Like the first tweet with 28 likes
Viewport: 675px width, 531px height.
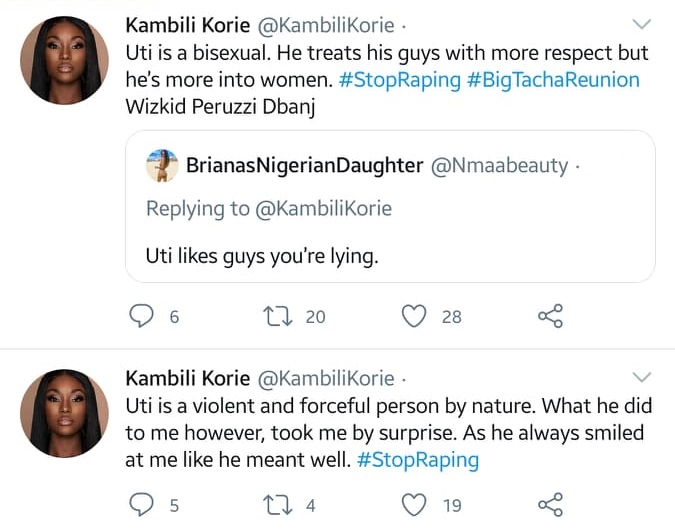[414, 317]
